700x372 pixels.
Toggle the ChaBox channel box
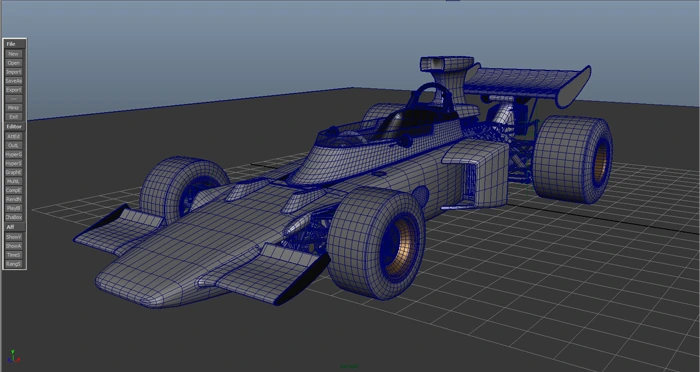click(x=13, y=217)
